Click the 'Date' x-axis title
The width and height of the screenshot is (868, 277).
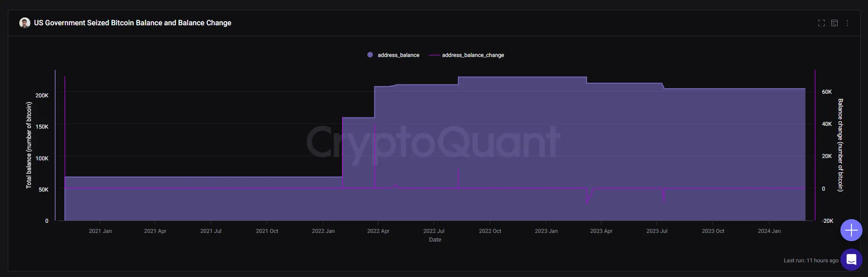point(435,240)
